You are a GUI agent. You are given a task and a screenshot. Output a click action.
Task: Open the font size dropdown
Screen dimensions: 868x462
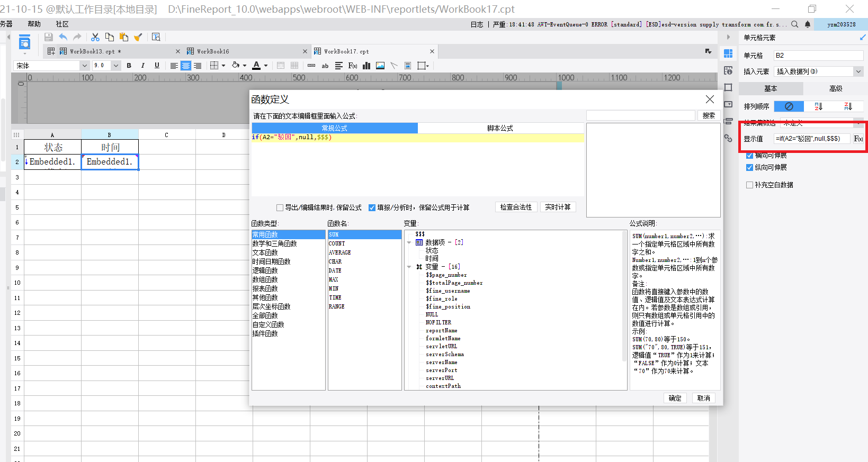(x=115, y=66)
